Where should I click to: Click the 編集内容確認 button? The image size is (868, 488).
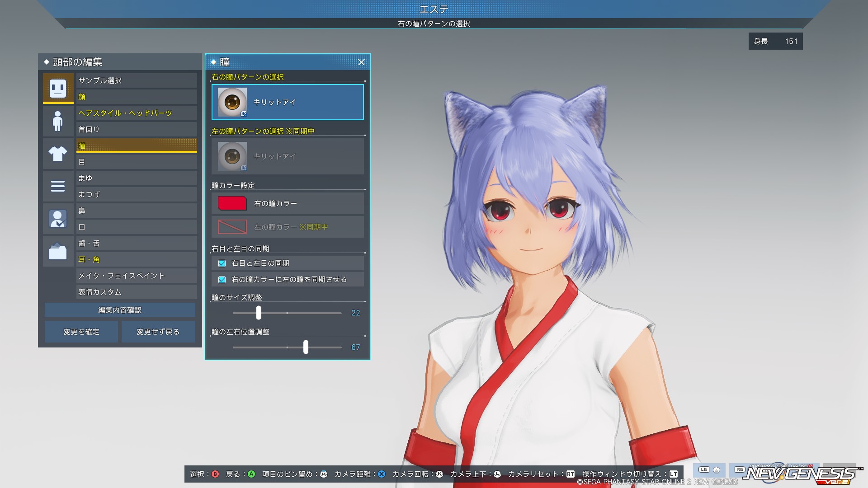[120, 310]
